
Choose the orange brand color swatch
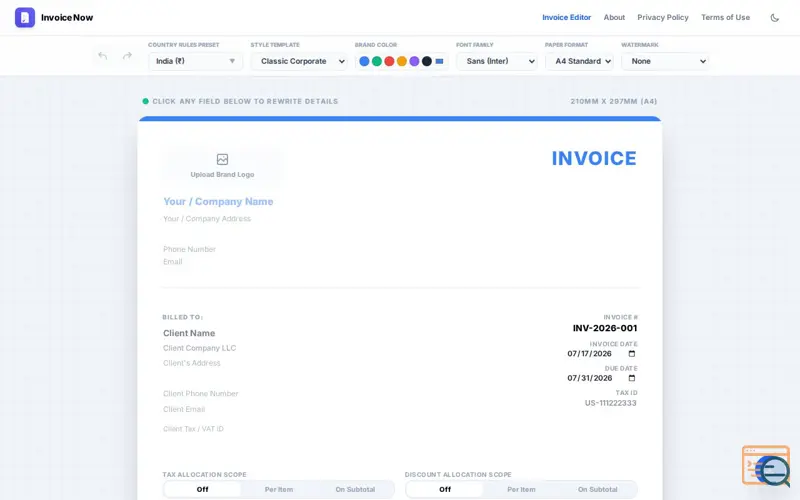pyautogui.click(x=402, y=61)
